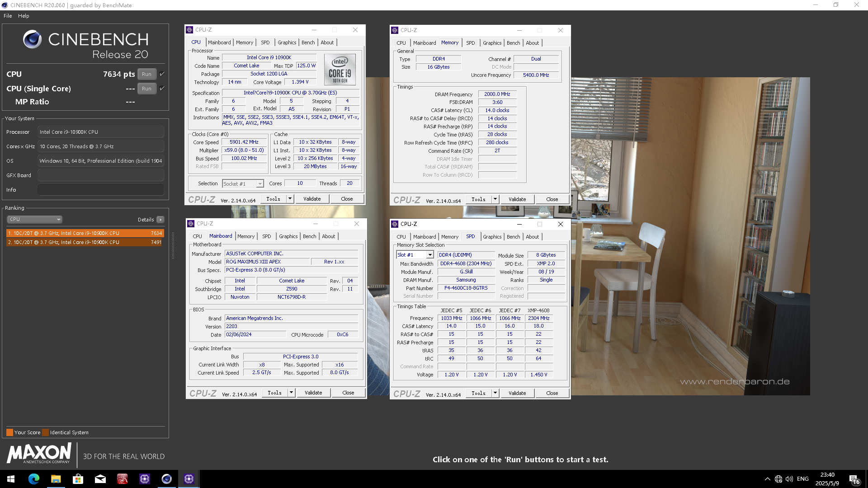Open Graphics tab in top-left CPU-Z
The height and width of the screenshot is (488, 868).
point(287,42)
